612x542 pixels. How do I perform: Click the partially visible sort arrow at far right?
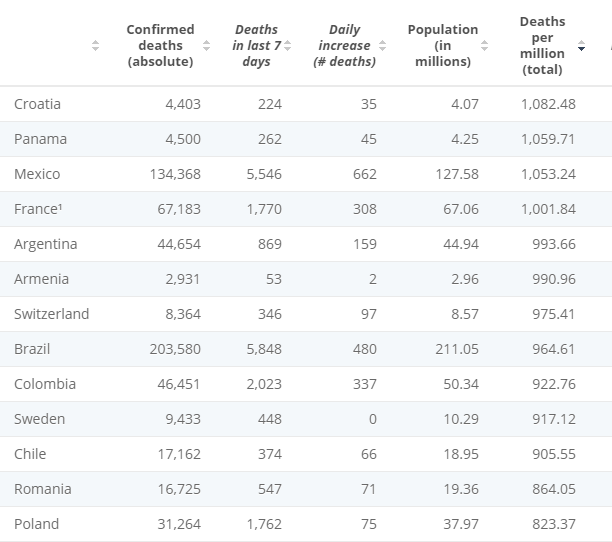[x=609, y=47]
